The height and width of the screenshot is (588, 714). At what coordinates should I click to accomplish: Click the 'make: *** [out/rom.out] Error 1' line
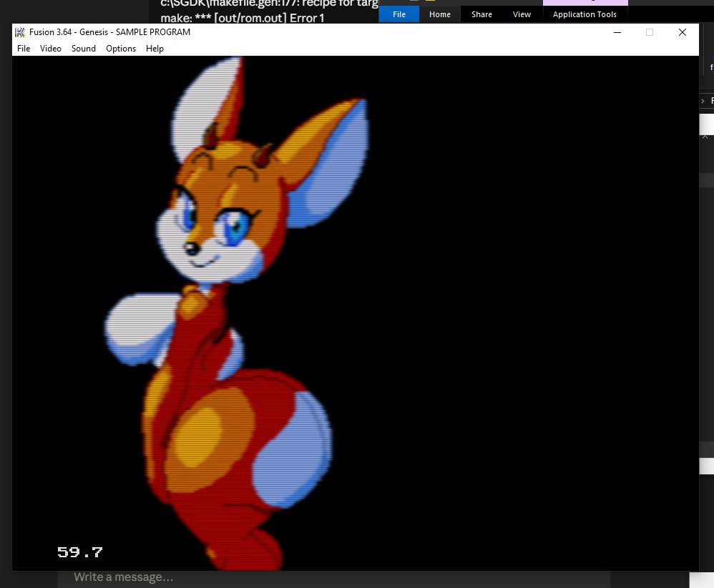pos(243,18)
